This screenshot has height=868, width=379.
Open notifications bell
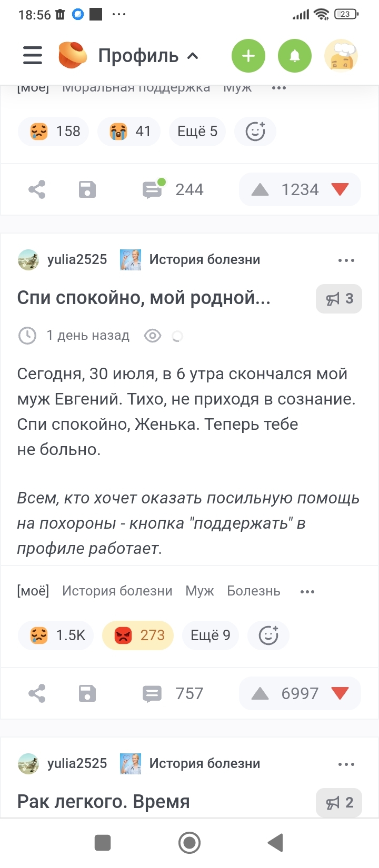295,56
